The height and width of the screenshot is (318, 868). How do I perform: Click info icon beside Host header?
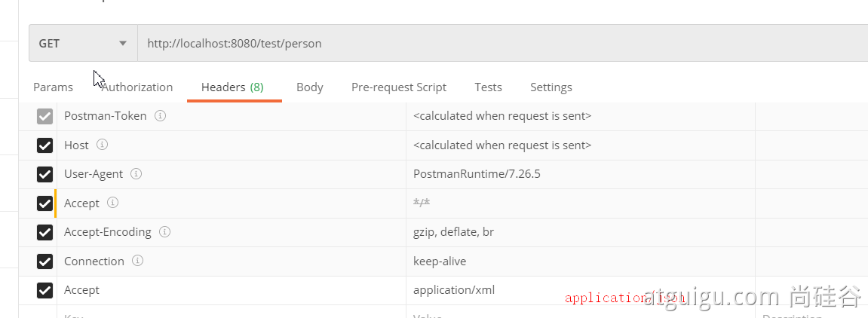click(102, 145)
